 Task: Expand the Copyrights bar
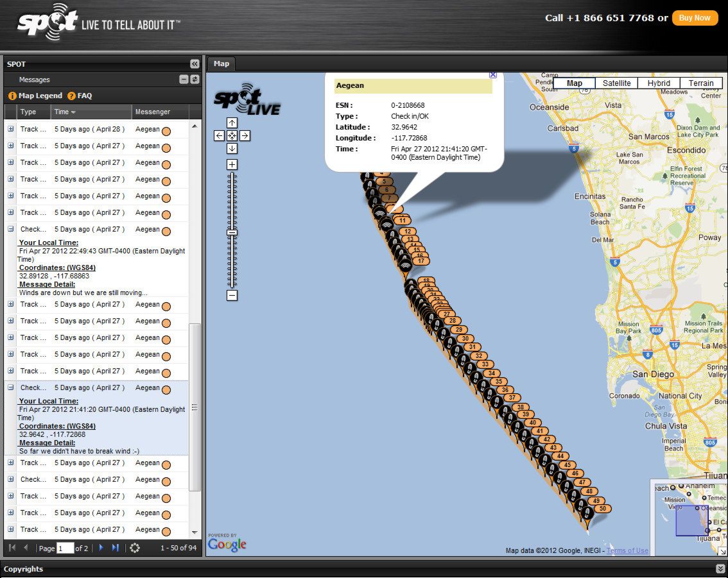click(720, 569)
